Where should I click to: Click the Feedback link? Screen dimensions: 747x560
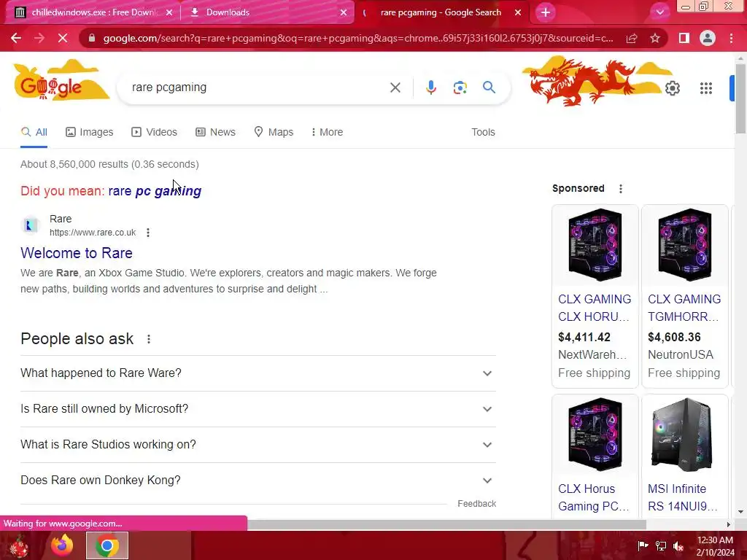[476, 503]
